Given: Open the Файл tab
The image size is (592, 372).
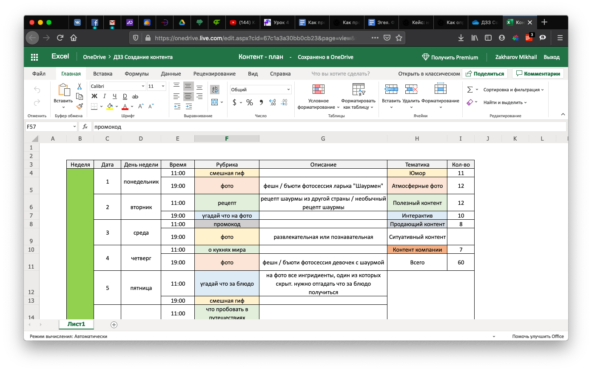Looking at the screenshot, I should point(39,74).
